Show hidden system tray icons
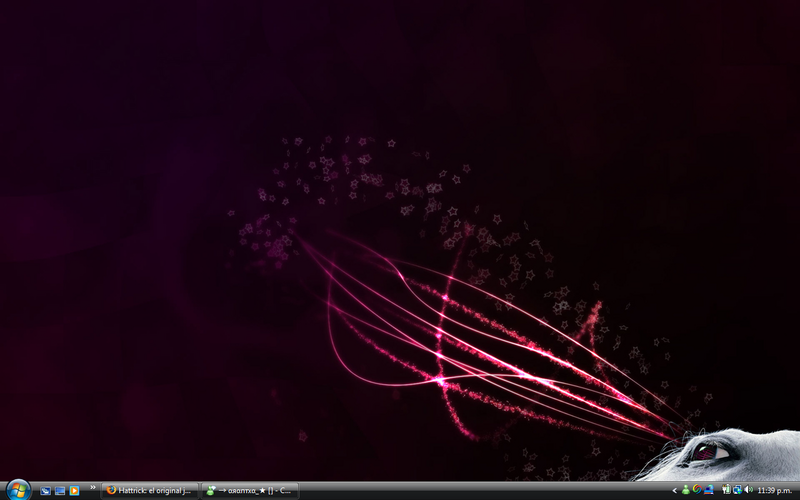 tap(674, 491)
